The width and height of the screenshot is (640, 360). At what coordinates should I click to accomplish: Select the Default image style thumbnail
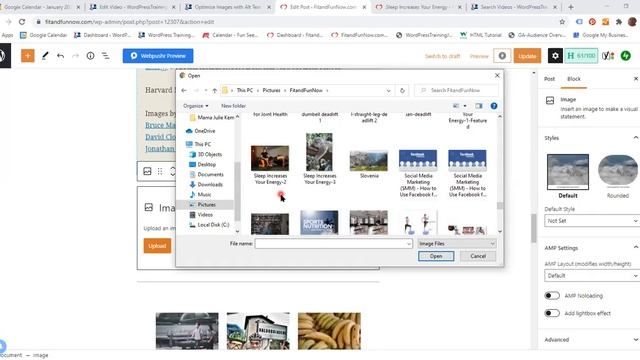(x=568, y=172)
